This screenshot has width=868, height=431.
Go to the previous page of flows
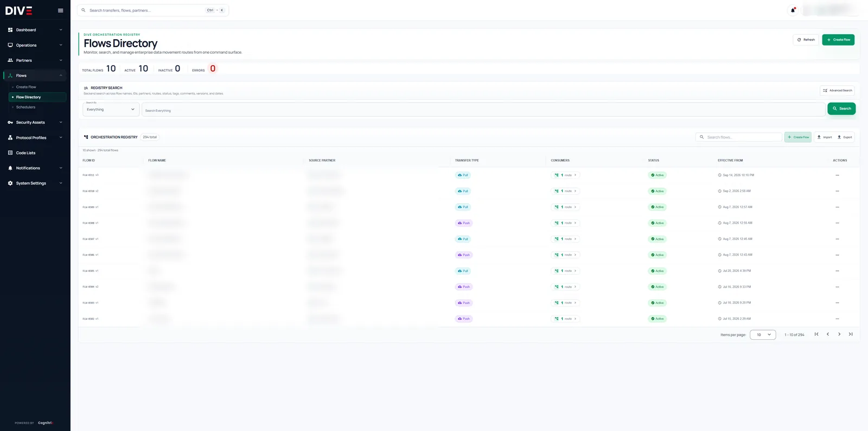[x=828, y=334]
